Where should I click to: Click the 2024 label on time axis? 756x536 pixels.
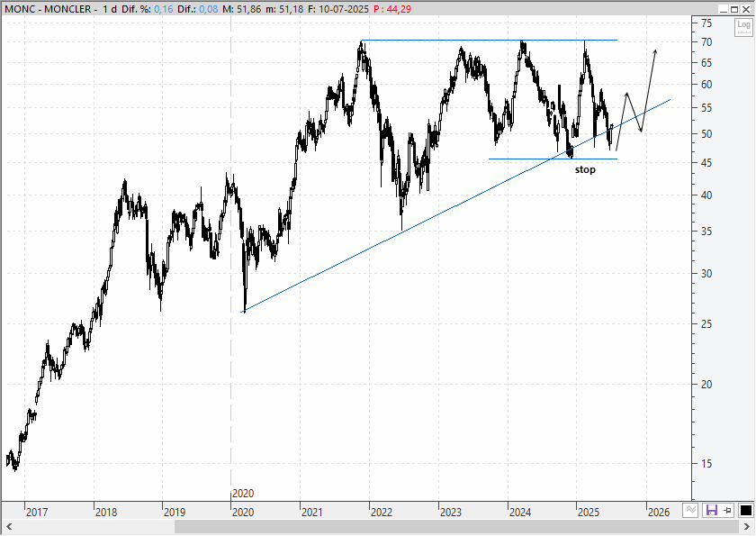coord(520,512)
